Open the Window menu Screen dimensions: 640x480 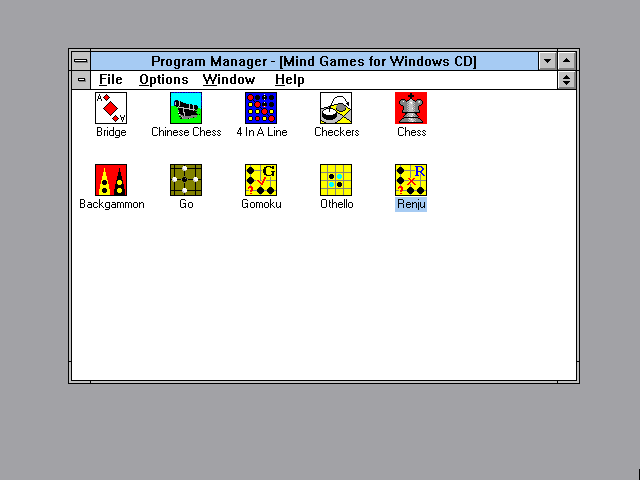pyautogui.click(x=229, y=80)
